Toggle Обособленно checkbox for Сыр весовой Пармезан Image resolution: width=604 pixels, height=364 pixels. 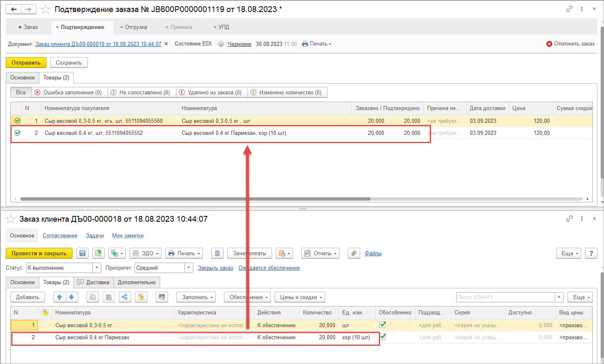383,337
